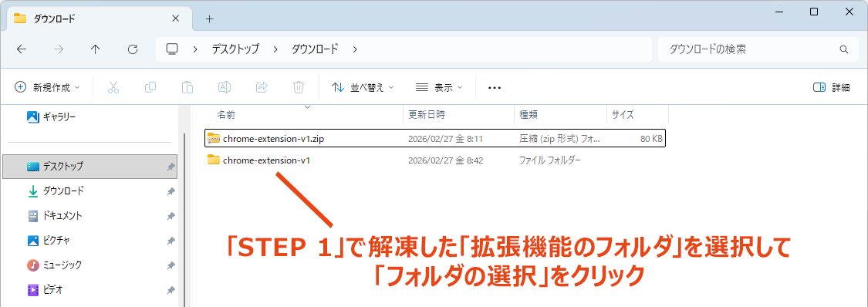This screenshot has height=307, width=868.
Task: Maximize the Explorer window
Action: [814, 12]
